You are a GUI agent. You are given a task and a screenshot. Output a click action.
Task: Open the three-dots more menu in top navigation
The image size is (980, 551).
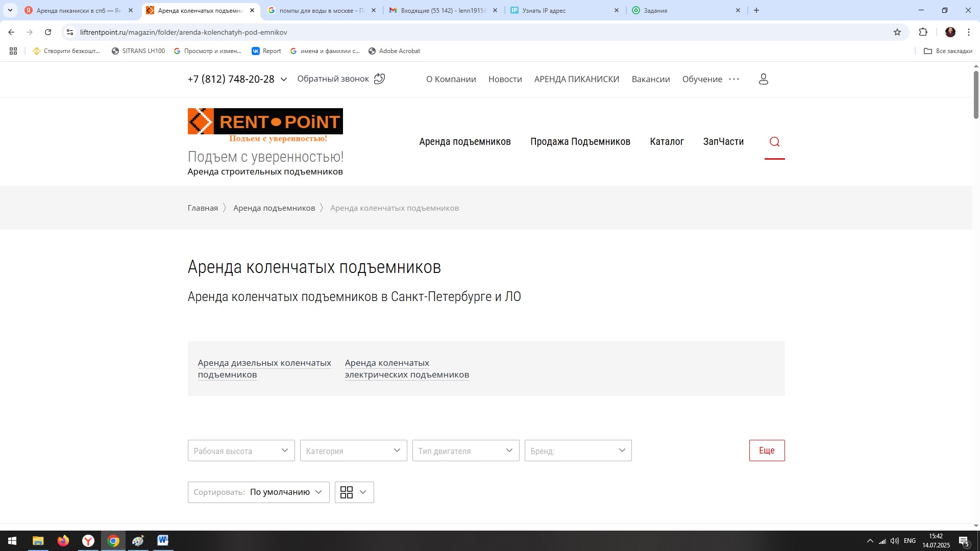(734, 79)
